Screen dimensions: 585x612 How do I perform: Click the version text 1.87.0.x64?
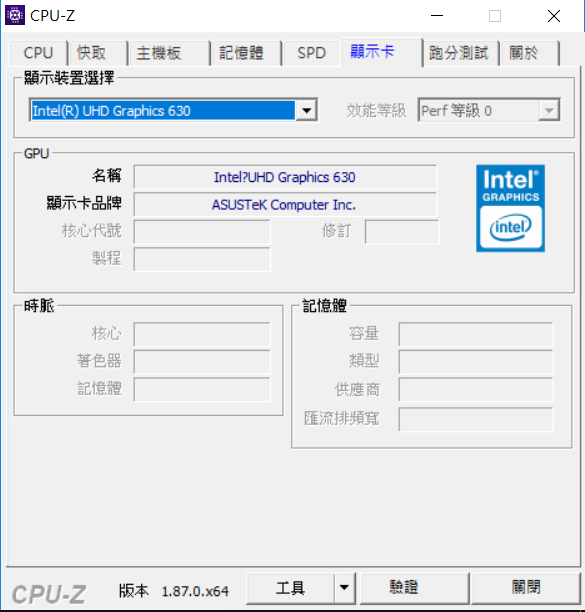click(x=195, y=591)
